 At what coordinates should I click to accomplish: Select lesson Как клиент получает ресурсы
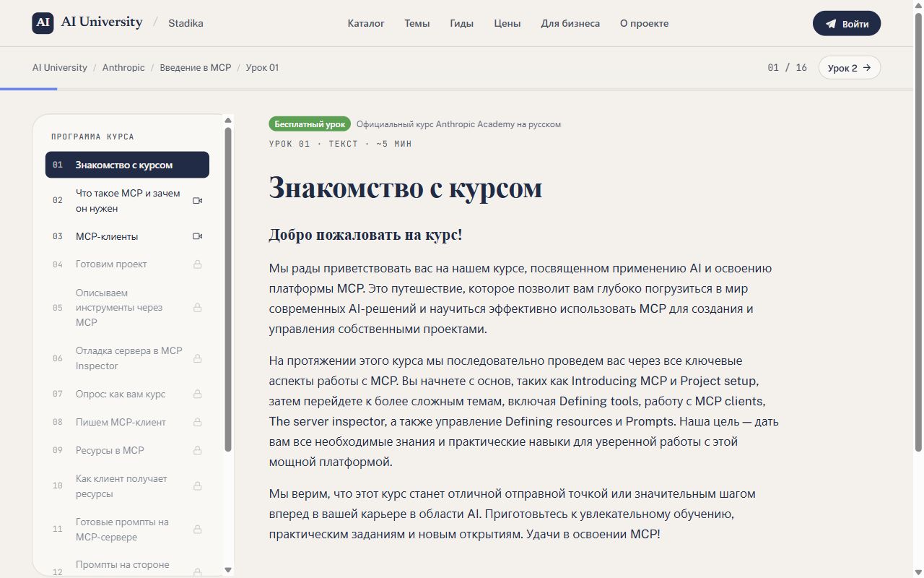pyautogui.click(x=127, y=486)
